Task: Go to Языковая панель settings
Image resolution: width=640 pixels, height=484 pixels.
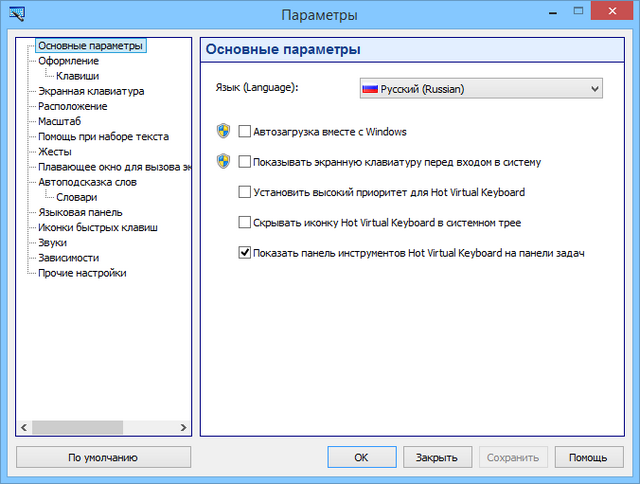Action: click(x=80, y=212)
